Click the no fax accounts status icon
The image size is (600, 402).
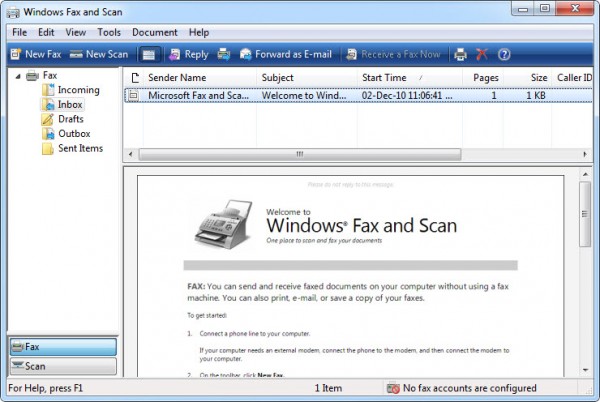393,388
